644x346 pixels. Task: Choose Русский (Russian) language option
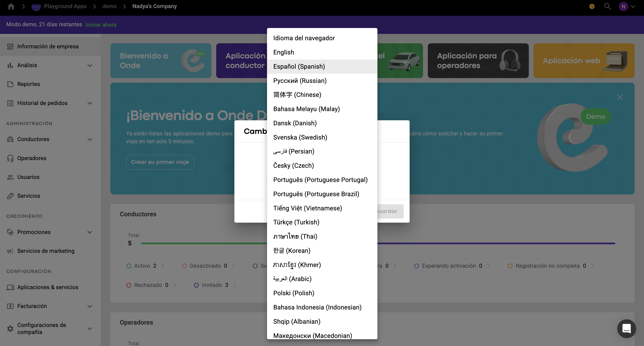(300, 81)
